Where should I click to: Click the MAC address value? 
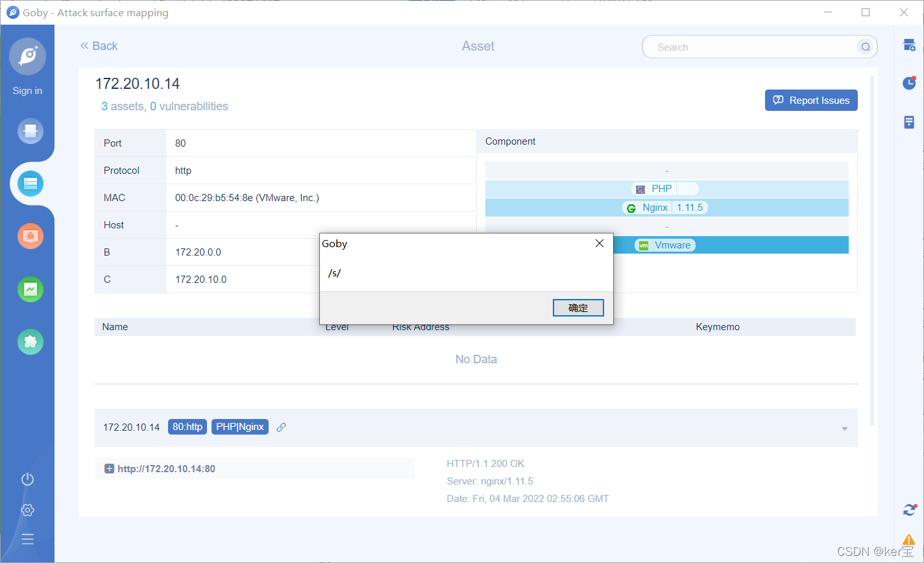coord(247,198)
